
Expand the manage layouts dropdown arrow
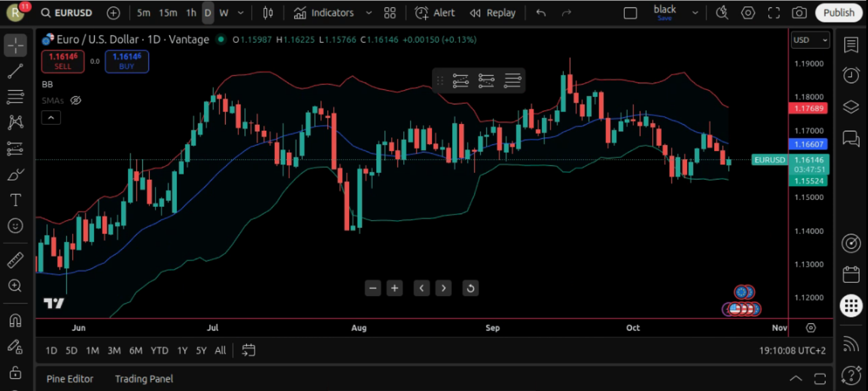pos(695,13)
